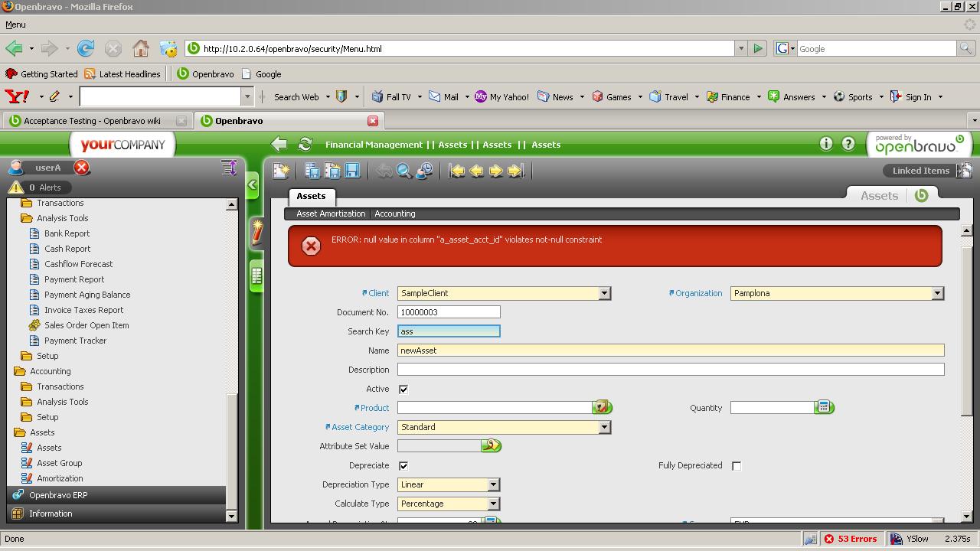Open the Accounting subtab
This screenshot has width=980, height=551.
[395, 214]
